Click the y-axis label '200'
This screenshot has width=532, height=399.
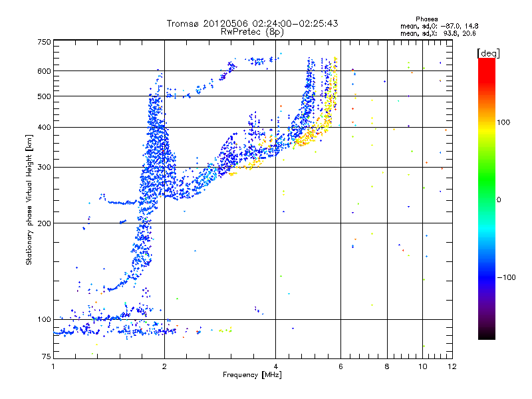point(44,223)
